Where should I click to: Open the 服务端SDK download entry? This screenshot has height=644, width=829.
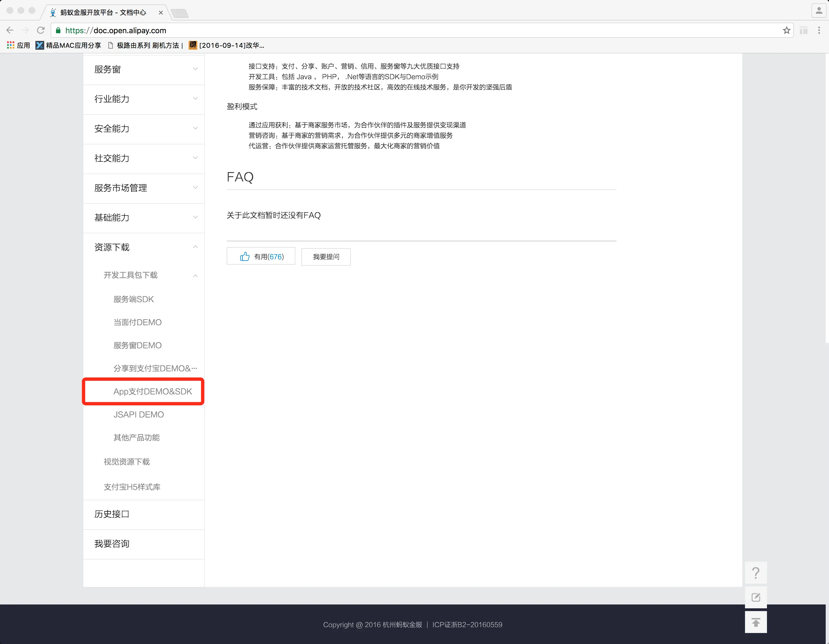134,299
